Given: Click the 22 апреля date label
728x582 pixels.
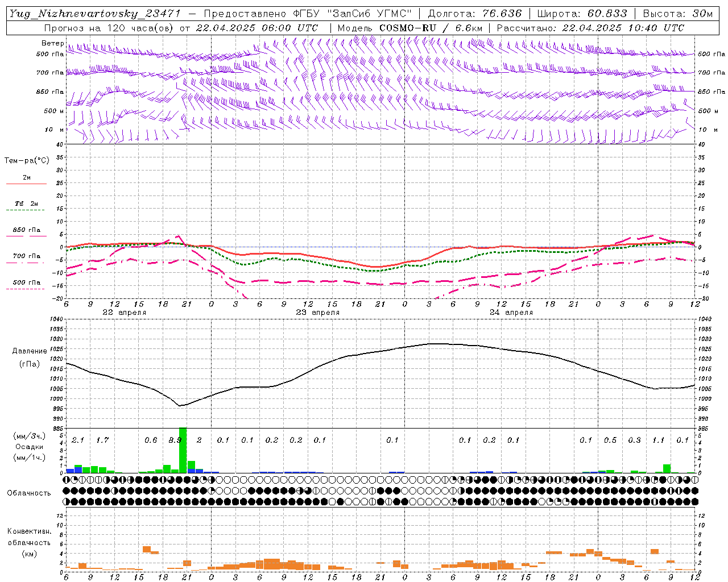Looking at the screenshot, I should point(124,313).
